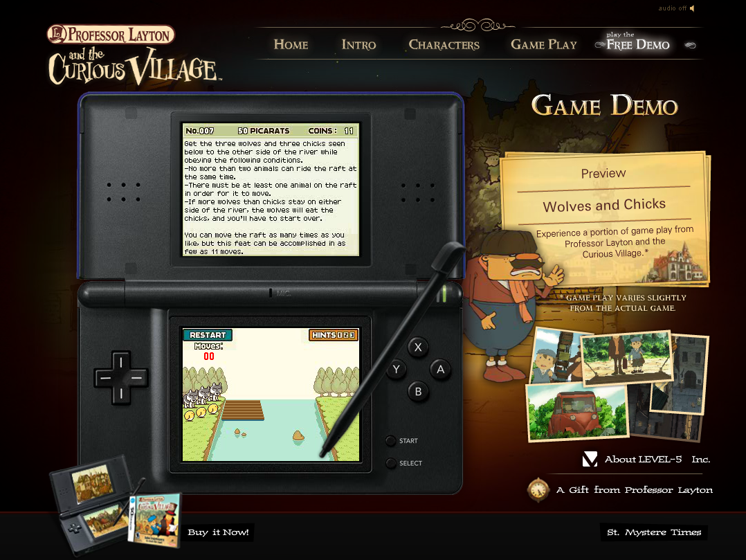Open hint 2 in the HINTS box
This screenshot has width=746, height=560.
click(x=346, y=335)
